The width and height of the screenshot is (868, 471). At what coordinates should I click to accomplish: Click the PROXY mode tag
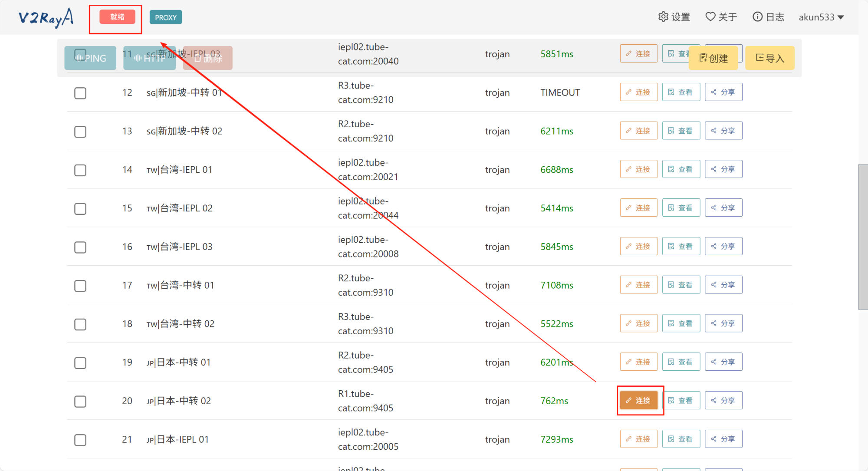166,17
